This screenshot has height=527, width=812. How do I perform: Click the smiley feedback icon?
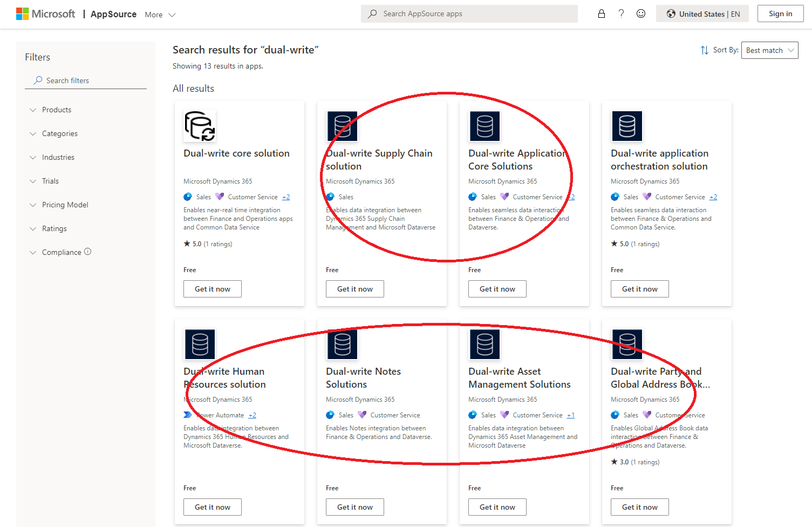(x=641, y=14)
